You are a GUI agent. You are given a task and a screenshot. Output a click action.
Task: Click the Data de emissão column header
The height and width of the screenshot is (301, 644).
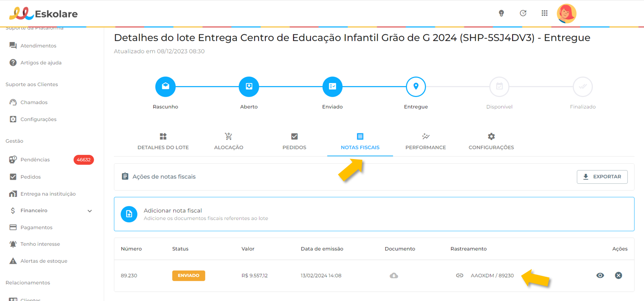click(x=322, y=249)
